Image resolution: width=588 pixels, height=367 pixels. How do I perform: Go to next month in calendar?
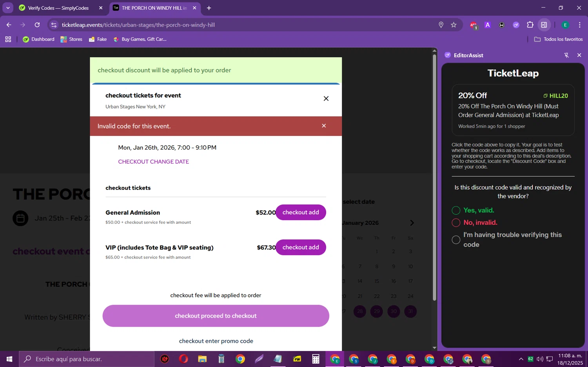(x=412, y=223)
